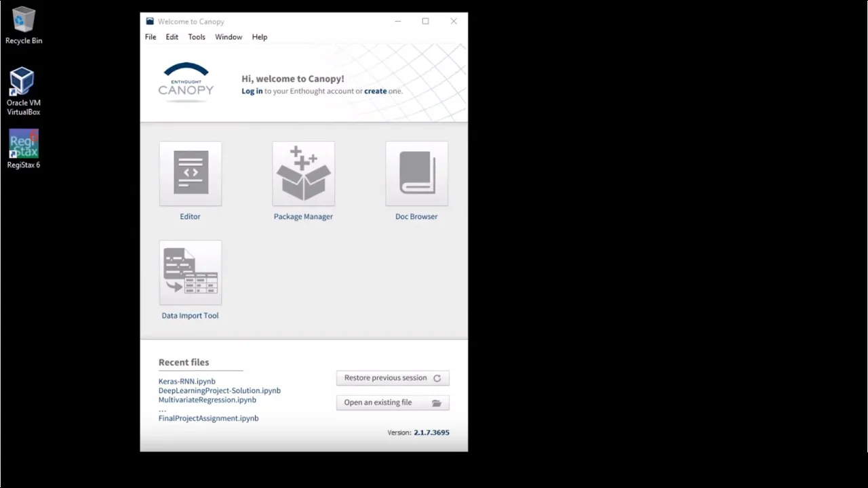Open Recycle Bin on the desktop
Image resolution: width=868 pixels, height=488 pixels.
pos(23,26)
